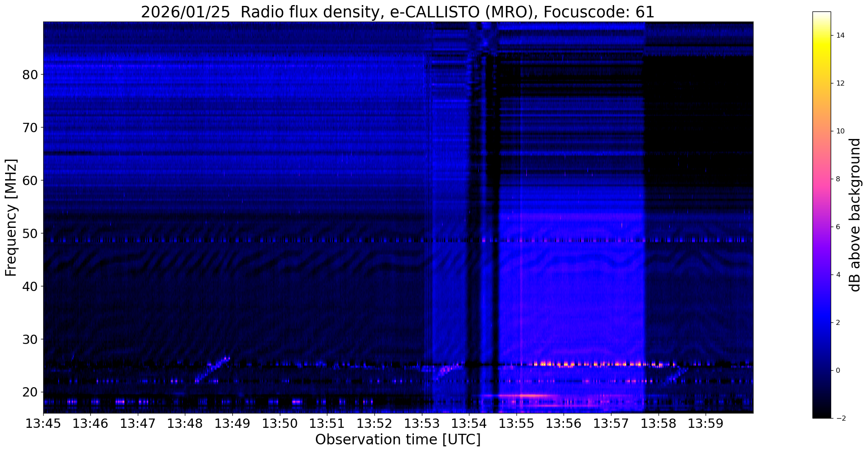Screen dimensions: 868x452
Task: Click the colorbar tick label 10
Action: pos(840,131)
